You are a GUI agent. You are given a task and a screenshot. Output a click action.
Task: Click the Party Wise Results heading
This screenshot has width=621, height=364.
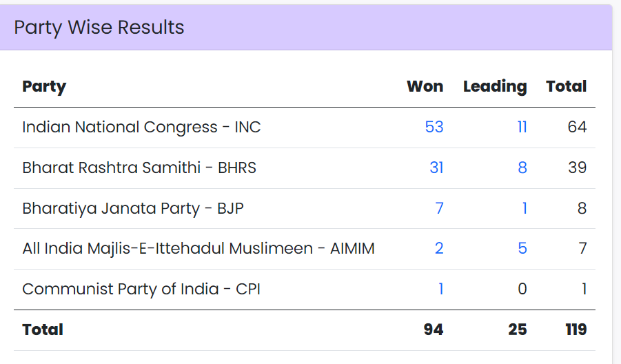[99, 28]
